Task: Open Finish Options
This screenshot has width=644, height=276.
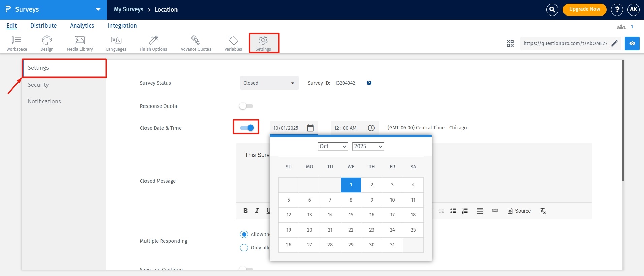Action: 153,43
